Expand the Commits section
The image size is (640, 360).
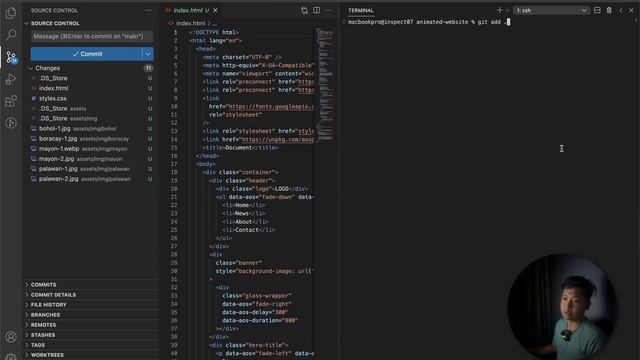(43, 284)
